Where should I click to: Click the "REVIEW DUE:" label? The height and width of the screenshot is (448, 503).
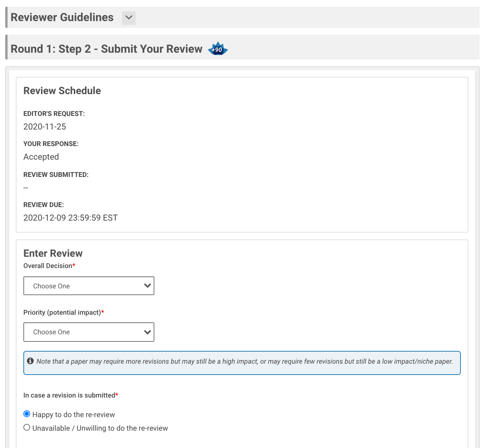(x=44, y=205)
